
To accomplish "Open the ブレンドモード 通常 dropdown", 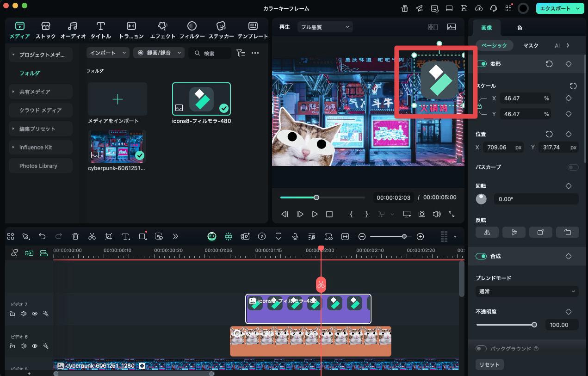I will [x=527, y=291].
